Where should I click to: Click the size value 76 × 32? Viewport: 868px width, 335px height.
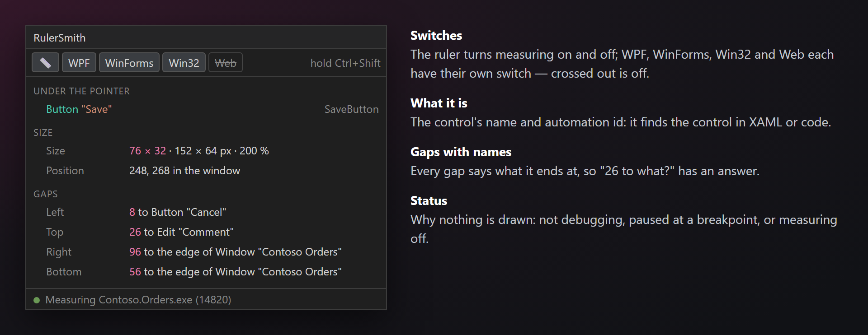[x=148, y=151]
